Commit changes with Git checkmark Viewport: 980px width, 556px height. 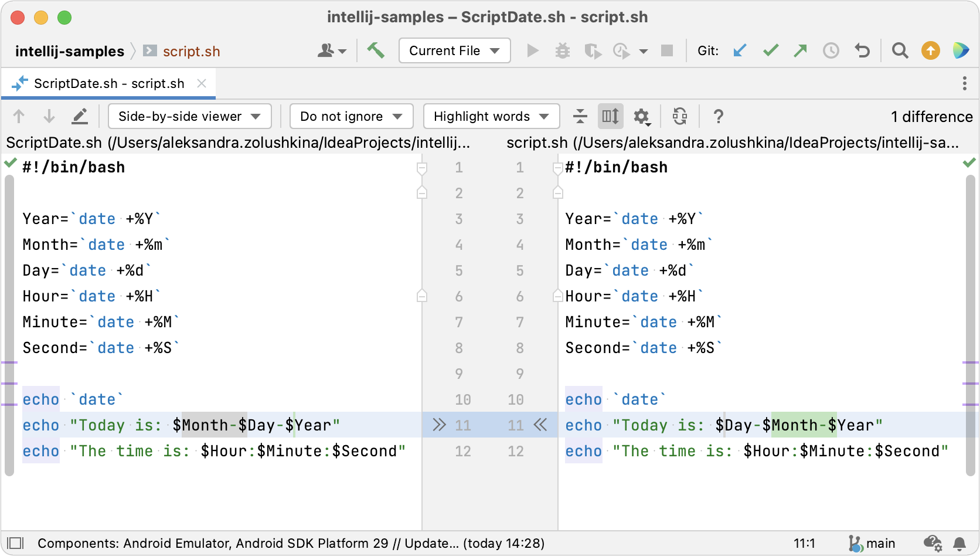771,51
